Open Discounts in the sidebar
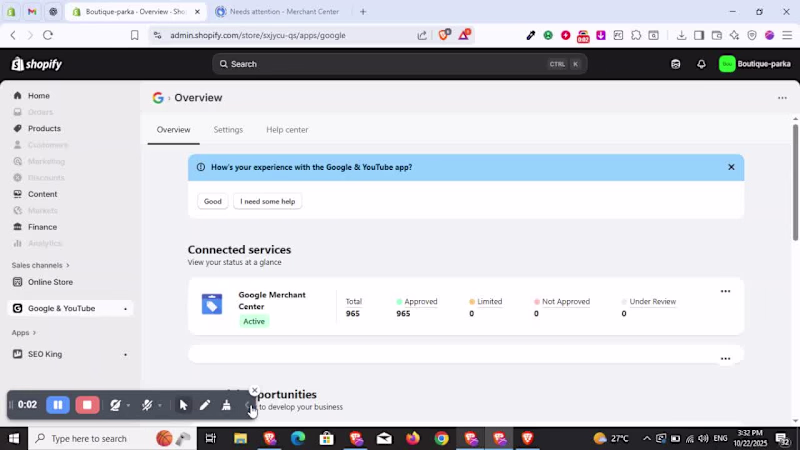 tap(46, 178)
